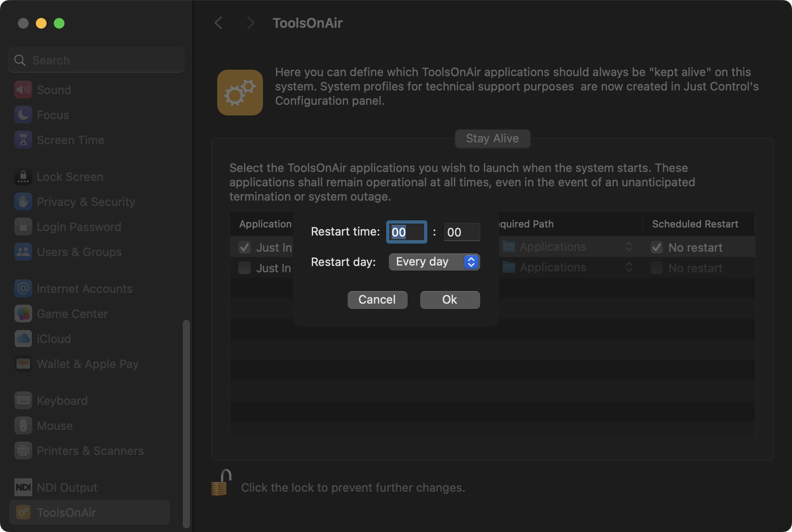Open first row Applications path popup
Screen dimensions: 792x532
pos(567,247)
